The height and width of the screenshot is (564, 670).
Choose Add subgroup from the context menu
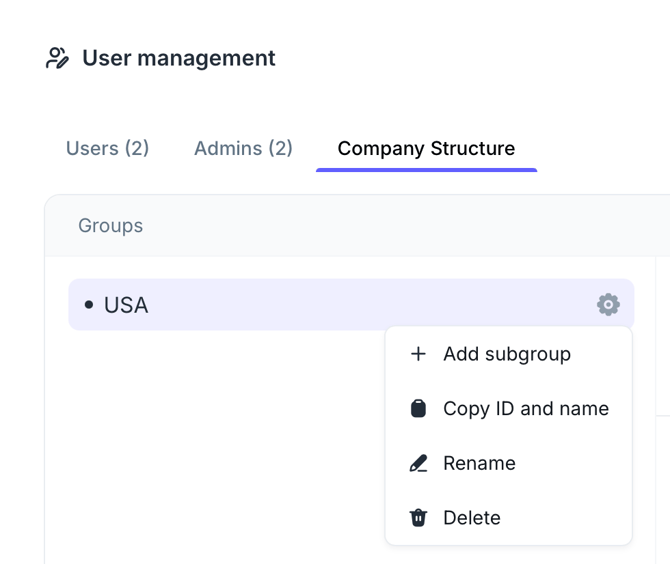pos(506,354)
